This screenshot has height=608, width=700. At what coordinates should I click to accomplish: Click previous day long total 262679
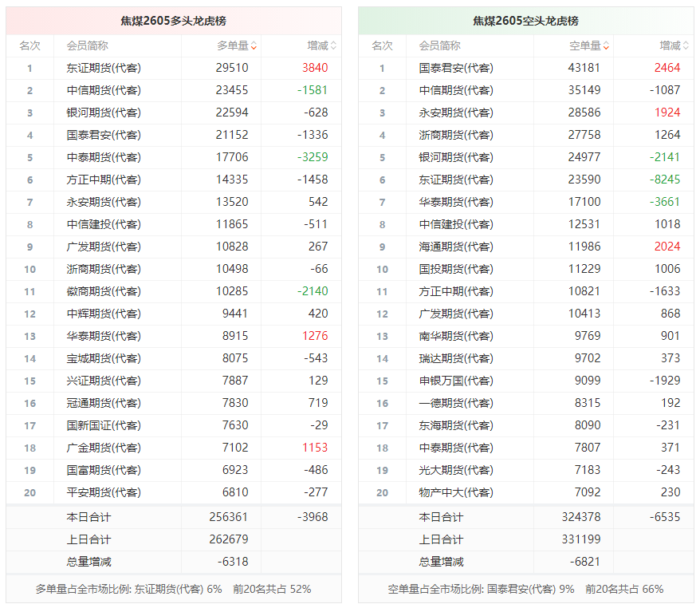point(229,539)
